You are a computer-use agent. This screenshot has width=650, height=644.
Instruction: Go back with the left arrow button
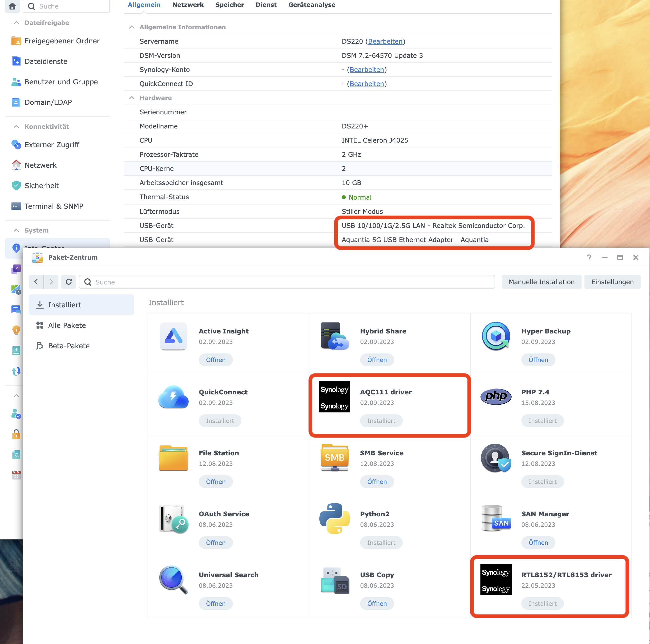click(x=36, y=282)
